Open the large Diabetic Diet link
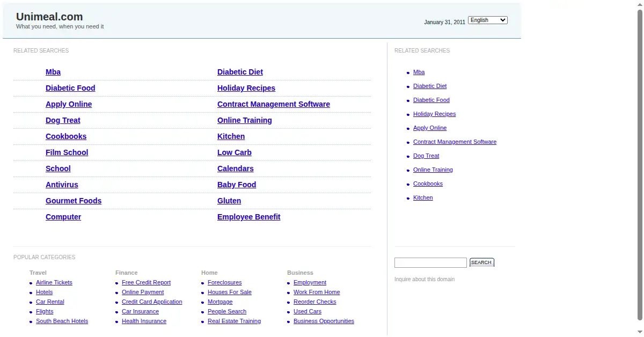The height and width of the screenshot is (337, 644). (x=240, y=72)
